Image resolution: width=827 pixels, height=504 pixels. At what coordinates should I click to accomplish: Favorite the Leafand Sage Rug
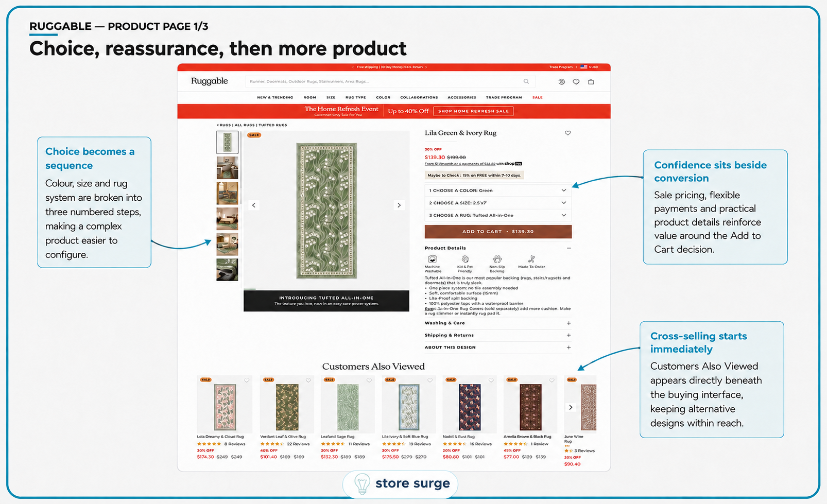[x=369, y=380]
